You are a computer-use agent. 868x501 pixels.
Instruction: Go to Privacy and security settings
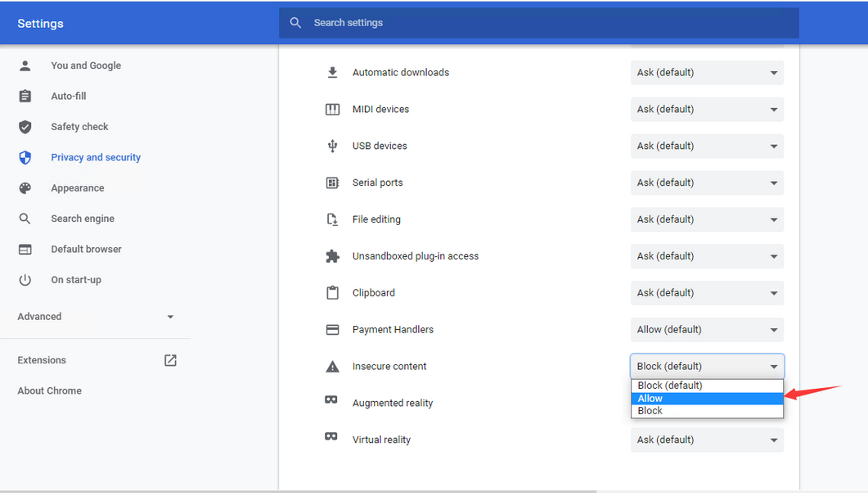96,157
